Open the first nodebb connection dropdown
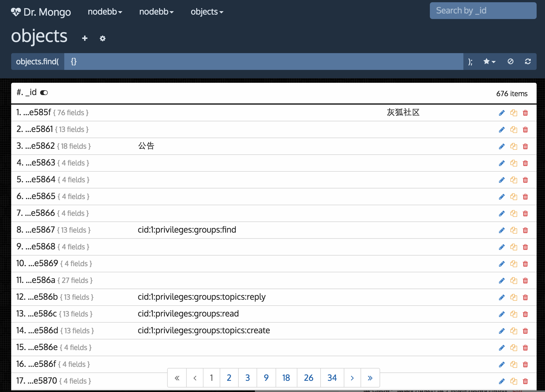545x392 pixels. [x=105, y=12]
